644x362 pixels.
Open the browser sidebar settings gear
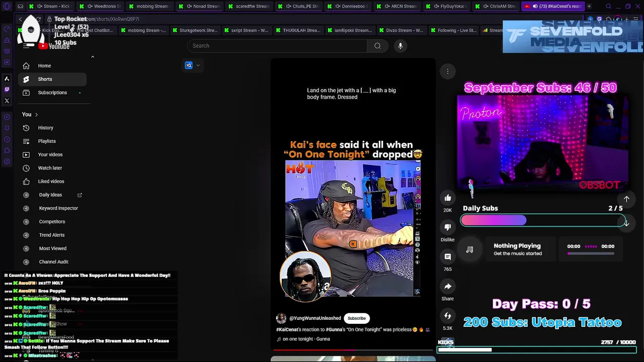pyautogui.click(x=7, y=161)
